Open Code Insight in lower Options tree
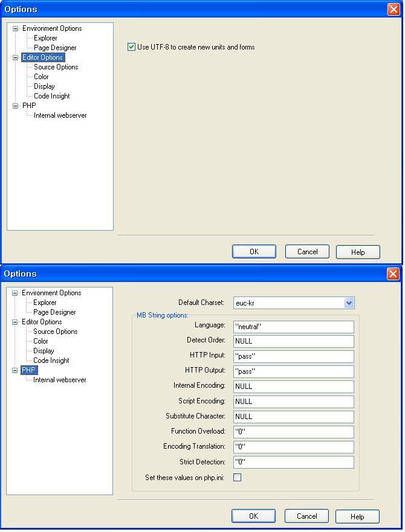This screenshot has width=405, height=532. [51, 361]
